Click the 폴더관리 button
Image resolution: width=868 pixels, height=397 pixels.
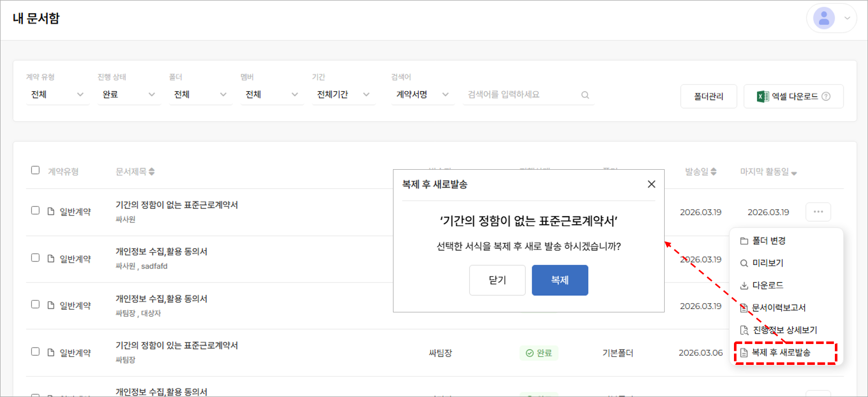pyautogui.click(x=708, y=96)
